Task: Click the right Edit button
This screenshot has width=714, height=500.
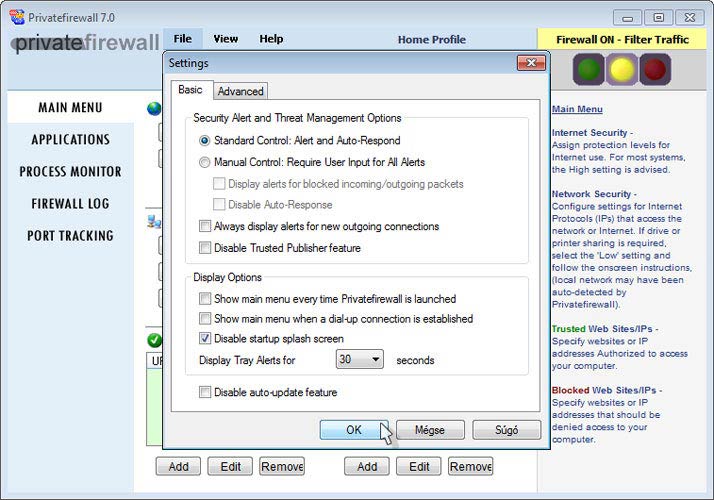Action: click(x=419, y=466)
